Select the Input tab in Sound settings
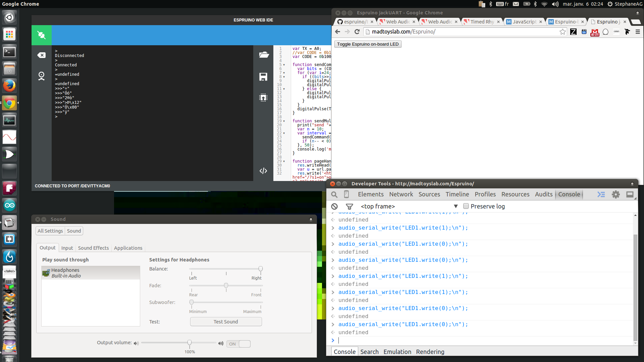 (67, 248)
